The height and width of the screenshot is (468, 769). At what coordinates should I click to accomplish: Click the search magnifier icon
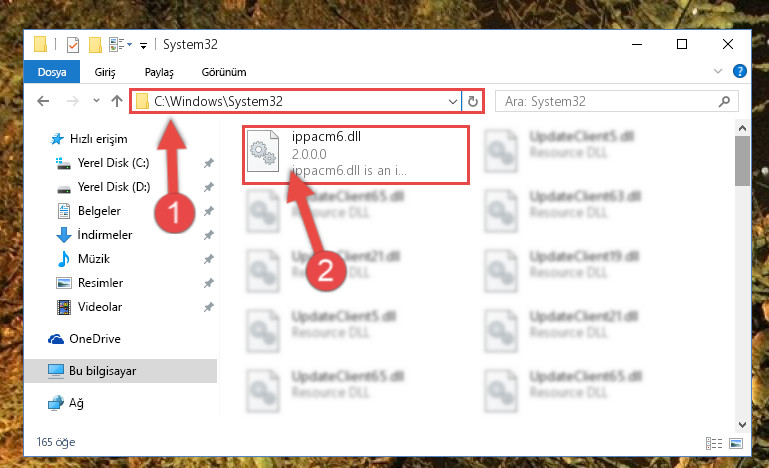[724, 102]
